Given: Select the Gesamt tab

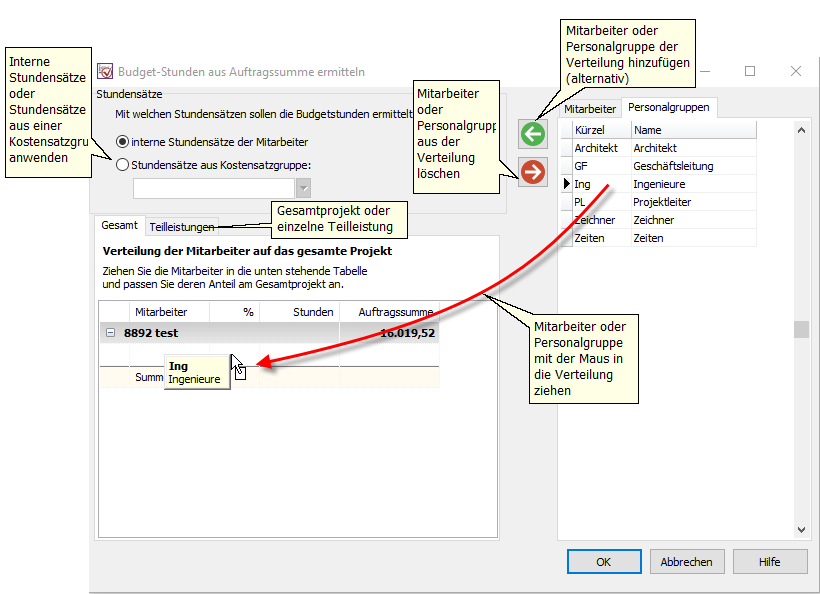Looking at the screenshot, I should 120,226.
